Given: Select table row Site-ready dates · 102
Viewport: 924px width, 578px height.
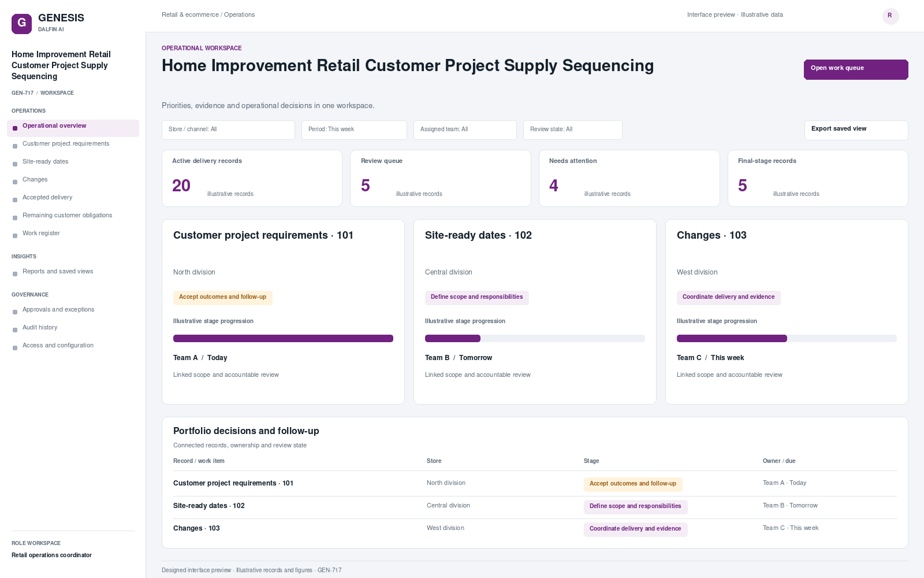Looking at the screenshot, I should point(535,507).
